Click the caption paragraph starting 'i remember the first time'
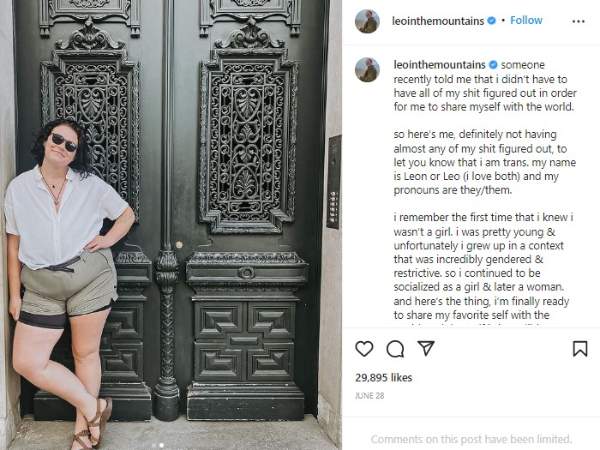The width and height of the screenshot is (600, 450). pos(483,266)
